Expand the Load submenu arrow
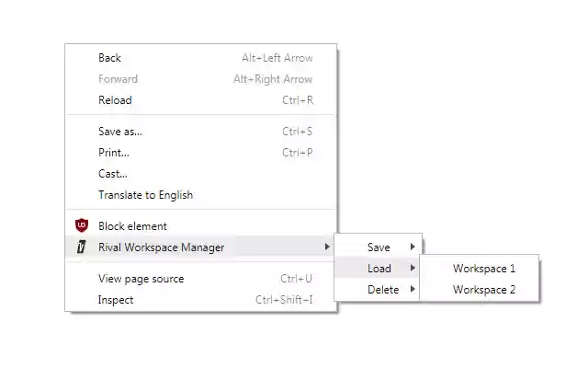Viewport: 588px width, 368px height. [x=413, y=268]
